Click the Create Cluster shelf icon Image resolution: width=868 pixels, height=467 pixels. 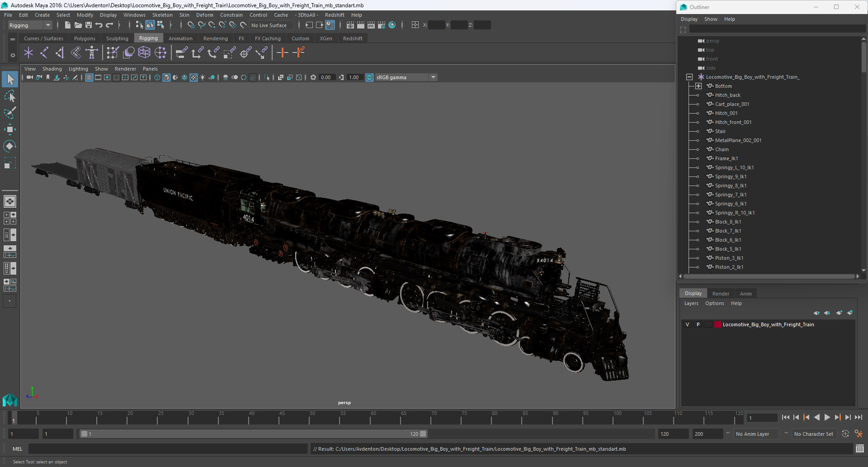coord(160,53)
